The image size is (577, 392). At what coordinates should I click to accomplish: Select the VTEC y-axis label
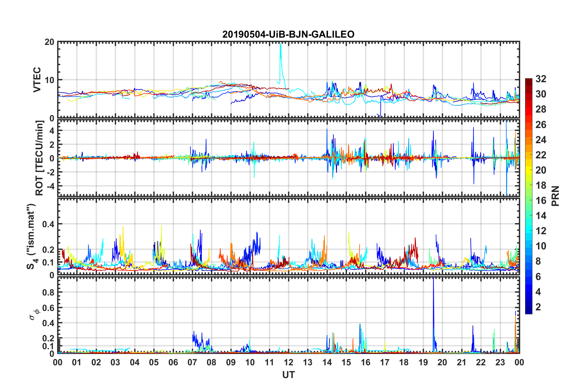coord(37,80)
